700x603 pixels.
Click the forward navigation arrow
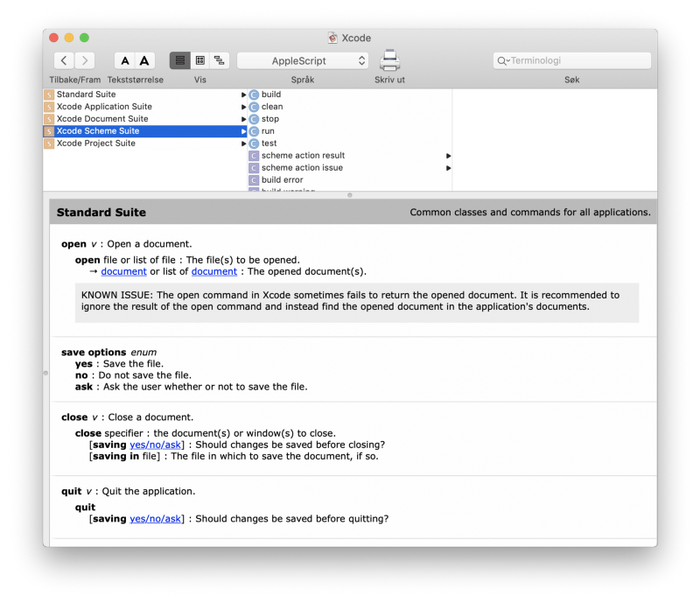[x=85, y=60]
